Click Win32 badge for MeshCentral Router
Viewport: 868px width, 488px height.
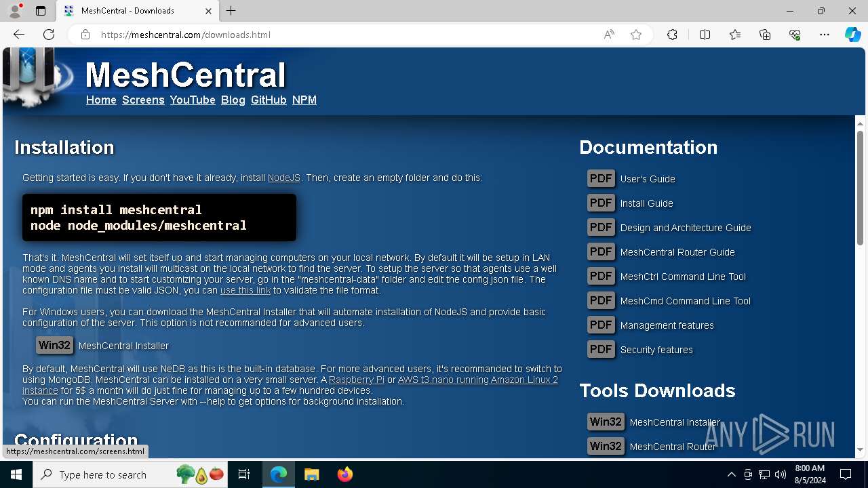click(x=606, y=446)
